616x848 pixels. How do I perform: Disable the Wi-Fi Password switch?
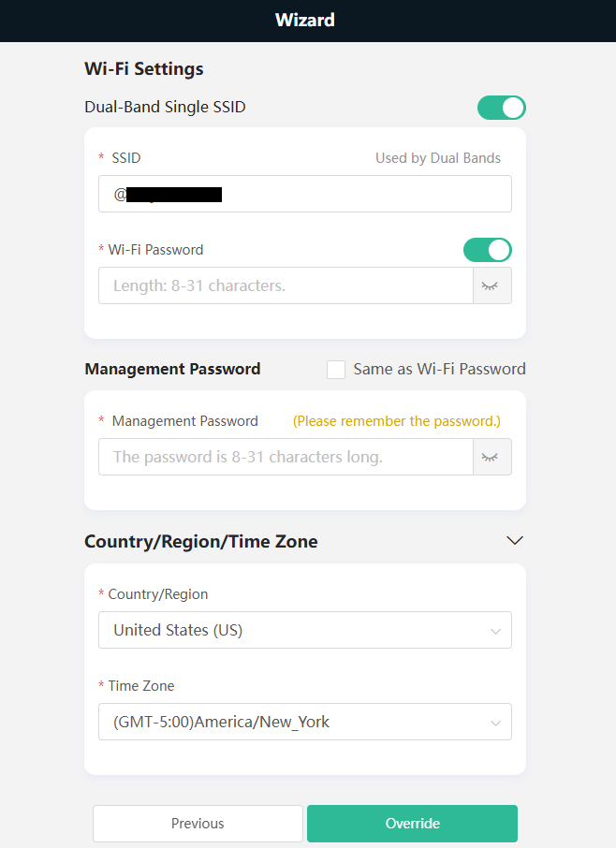(488, 250)
